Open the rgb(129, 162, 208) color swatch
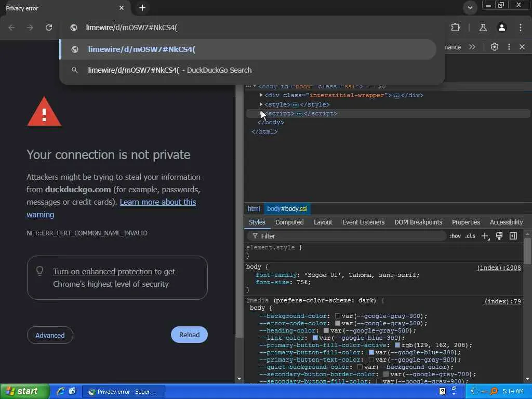 pos(397,345)
